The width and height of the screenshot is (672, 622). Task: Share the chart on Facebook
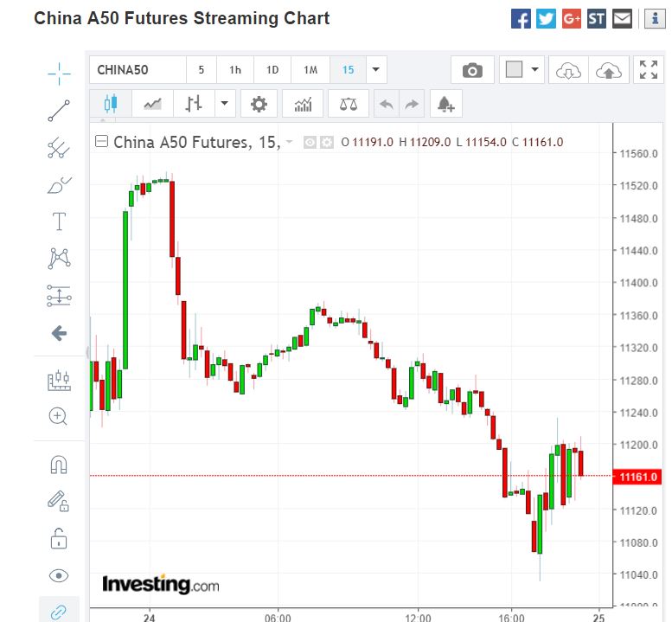(521, 18)
